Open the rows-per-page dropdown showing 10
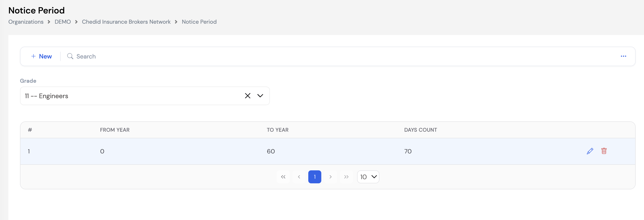The width and height of the screenshot is (644, 220). (368, 177)
